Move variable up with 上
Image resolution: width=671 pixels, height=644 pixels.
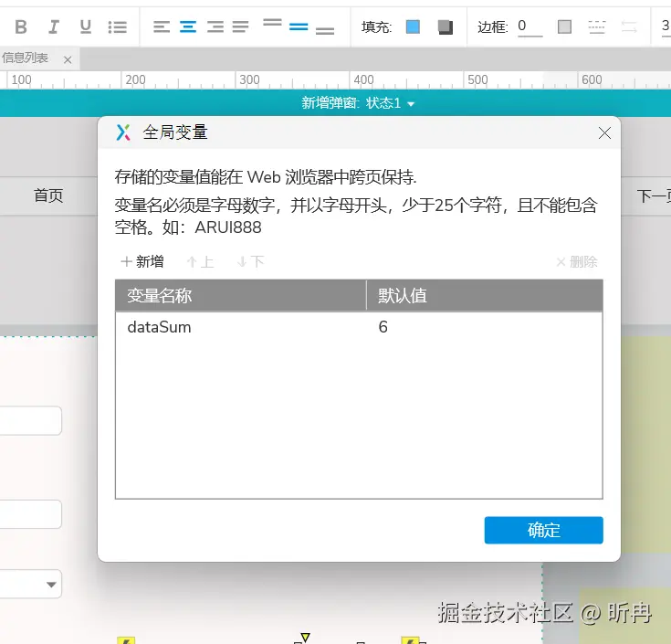pos(200,261)
